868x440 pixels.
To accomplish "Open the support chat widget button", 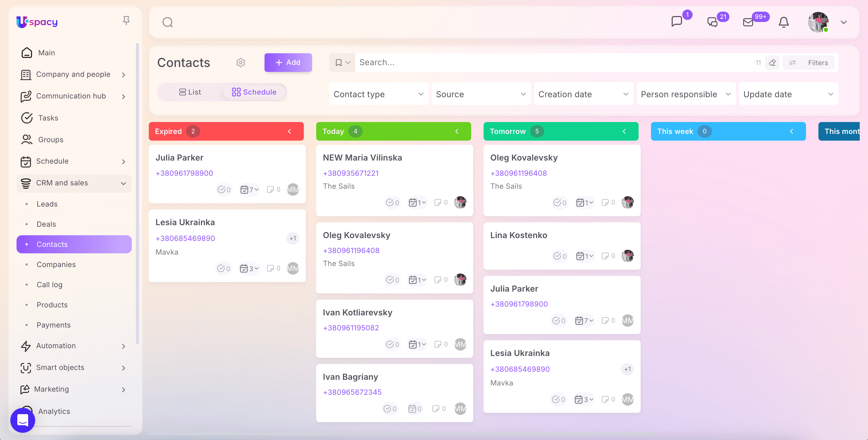I will click(22, 420).
